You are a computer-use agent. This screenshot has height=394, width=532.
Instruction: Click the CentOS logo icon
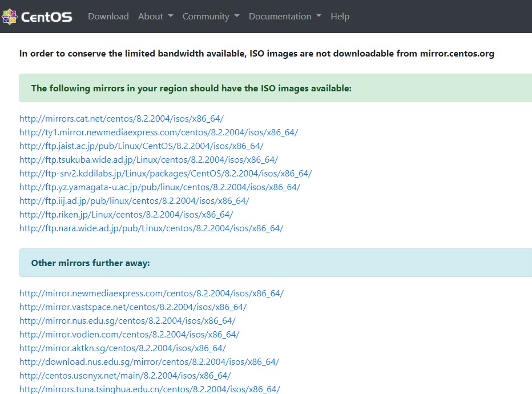10,17
